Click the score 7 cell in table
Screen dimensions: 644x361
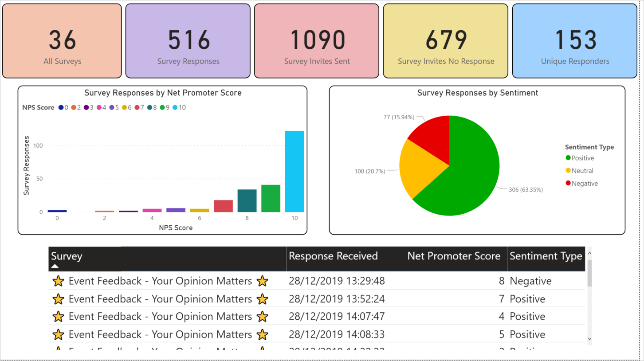click(502, 299)
